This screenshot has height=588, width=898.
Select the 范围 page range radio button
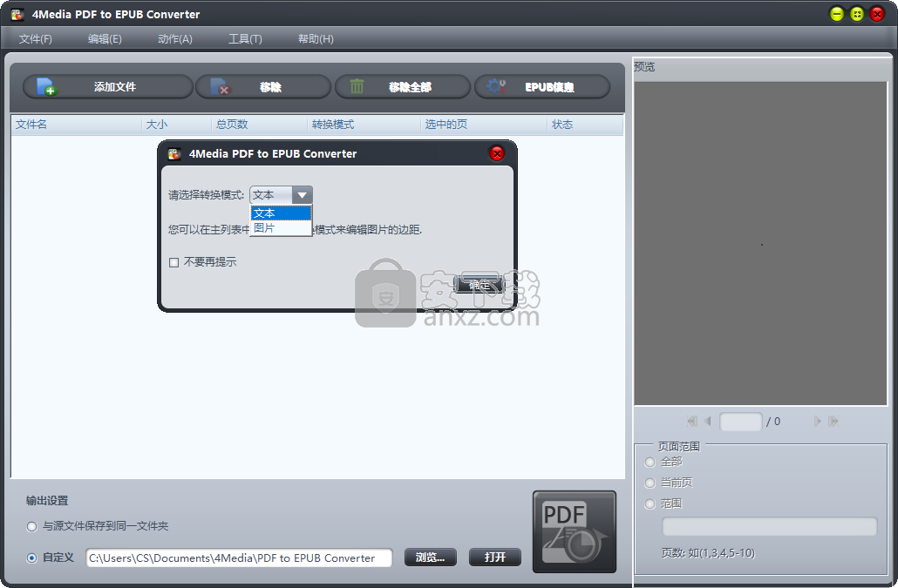click(x=650, y=504)
